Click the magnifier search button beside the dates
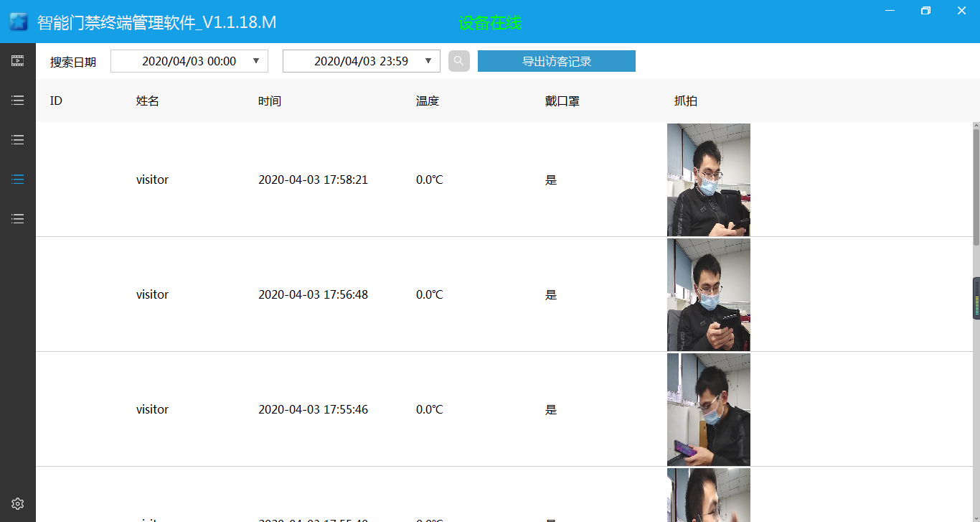980x522 pixels. pyautogui.click(x=459, y=61)
